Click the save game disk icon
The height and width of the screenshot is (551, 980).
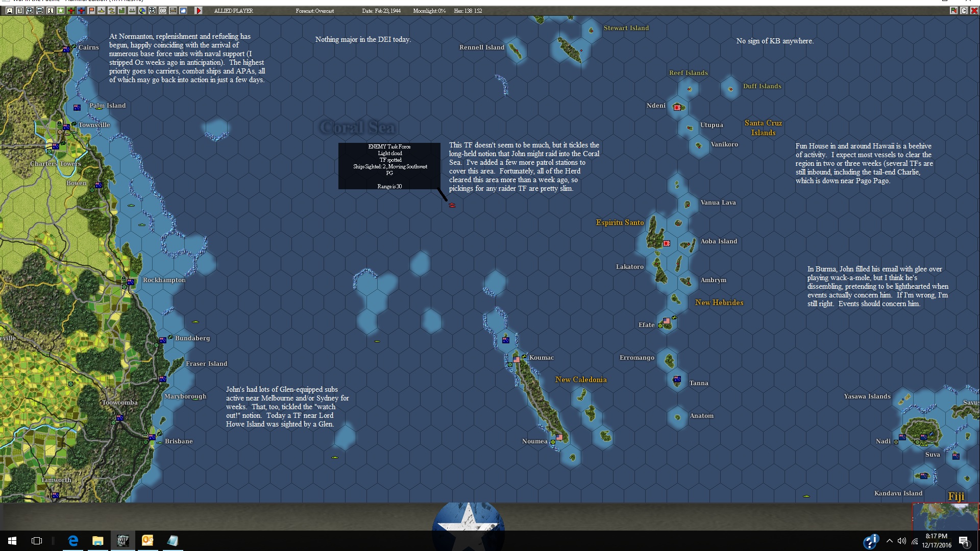[9, 11]
